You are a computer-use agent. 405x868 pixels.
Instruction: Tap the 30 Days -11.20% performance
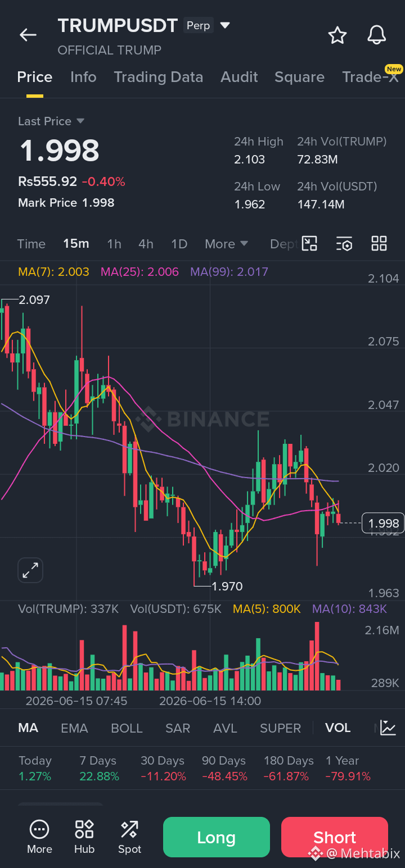pyautogui.click(x=163, y=769)
